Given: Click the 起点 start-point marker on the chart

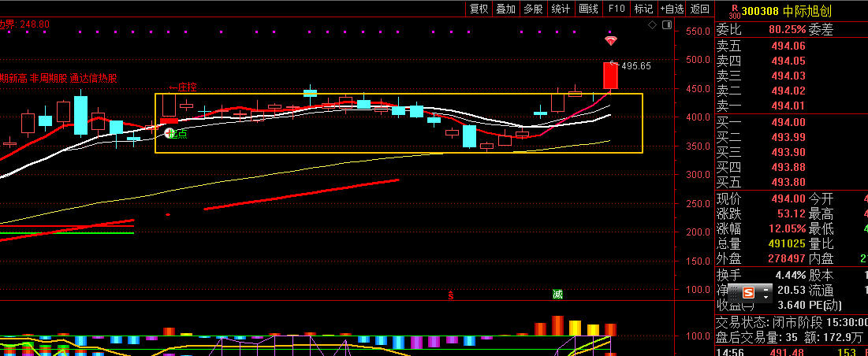Looking at the screenshot, I should pyautogui.click(x=170, y=134).
